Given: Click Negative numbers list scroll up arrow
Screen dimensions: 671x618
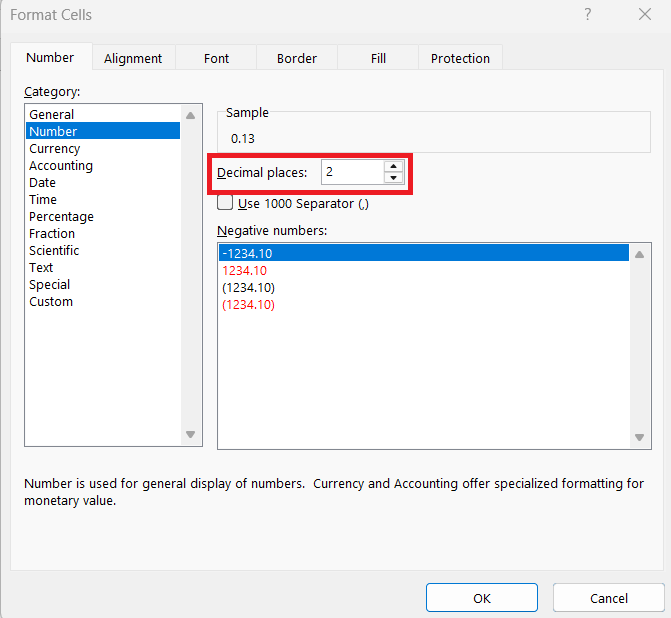Looking at the screenshot, I should click(x=639, y=255).
